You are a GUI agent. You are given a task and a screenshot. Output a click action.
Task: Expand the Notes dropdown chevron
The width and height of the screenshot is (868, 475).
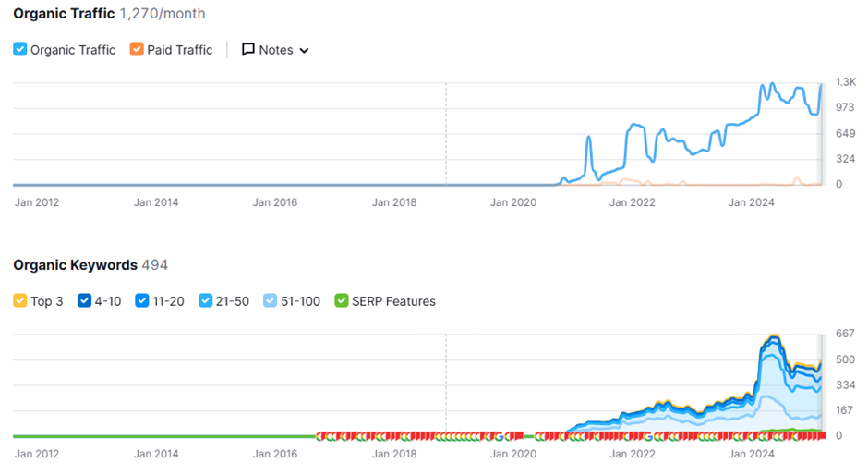305,51
